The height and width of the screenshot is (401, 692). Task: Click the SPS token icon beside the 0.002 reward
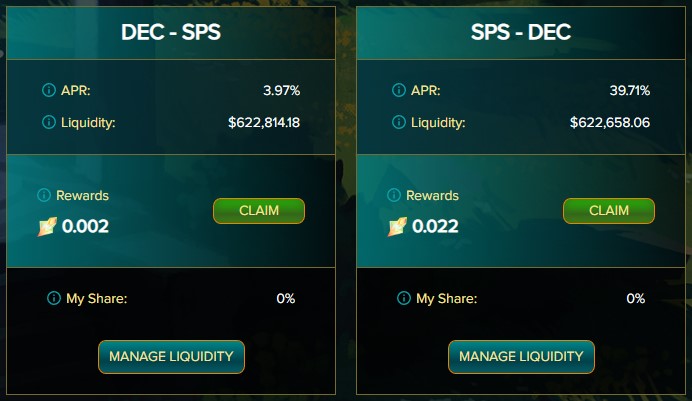[47, 226]
